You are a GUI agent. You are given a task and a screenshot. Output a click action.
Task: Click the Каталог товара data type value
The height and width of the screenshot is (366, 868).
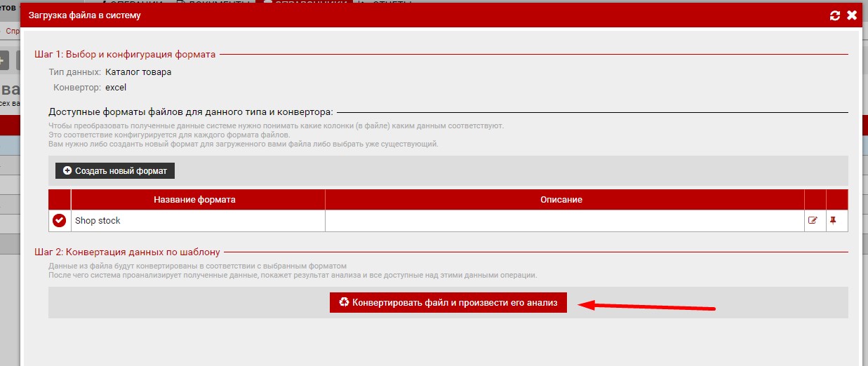pos(138,72)
